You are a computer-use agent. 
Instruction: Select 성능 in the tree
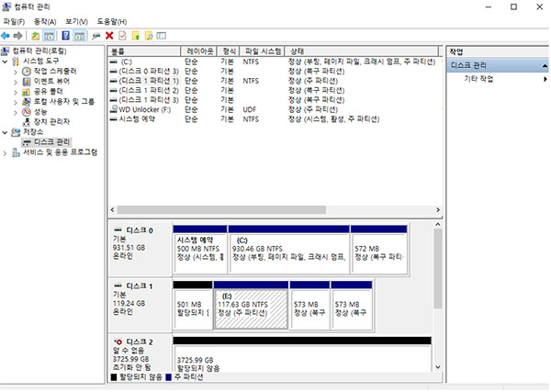40,112
